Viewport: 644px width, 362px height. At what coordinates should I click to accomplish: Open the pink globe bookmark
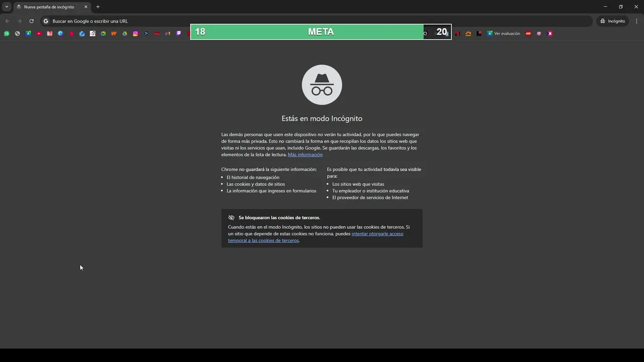539,34
